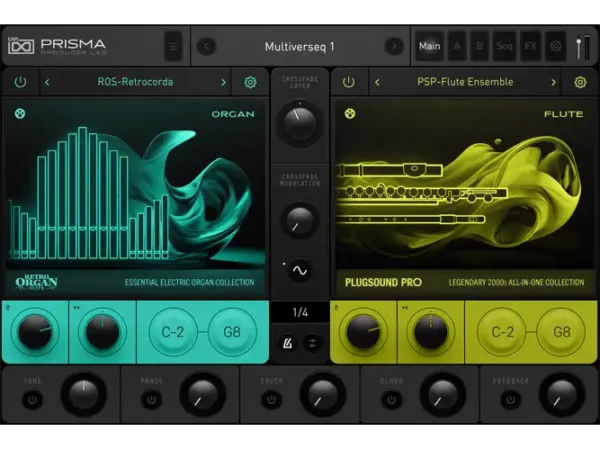Viewport: 600px width, 450px height.
Task: Click 'Legendary 2000s All-In-One Collection' text
Action: point(516,282)
